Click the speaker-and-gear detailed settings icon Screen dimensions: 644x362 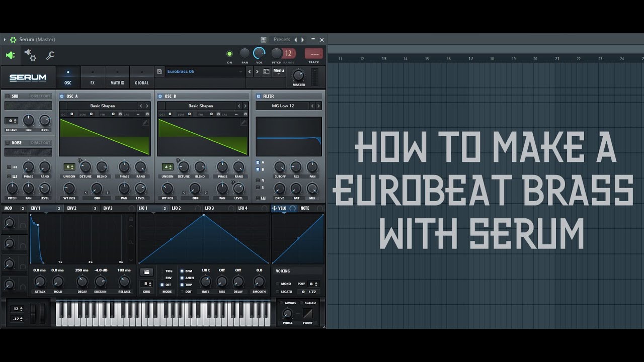coord(30,55)
